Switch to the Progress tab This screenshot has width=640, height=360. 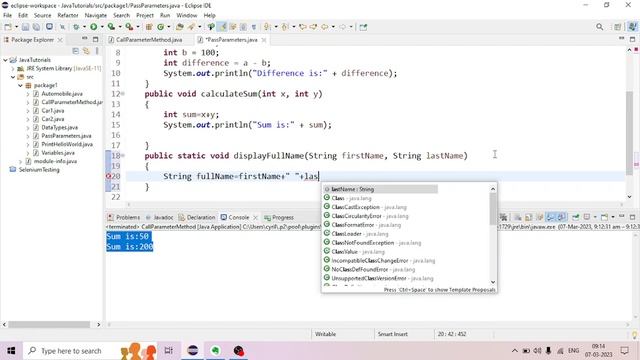(279, 217)
